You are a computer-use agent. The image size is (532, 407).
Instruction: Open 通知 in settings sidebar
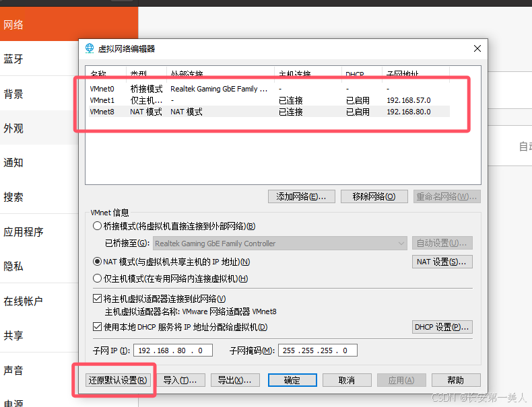tap(39, 163)
